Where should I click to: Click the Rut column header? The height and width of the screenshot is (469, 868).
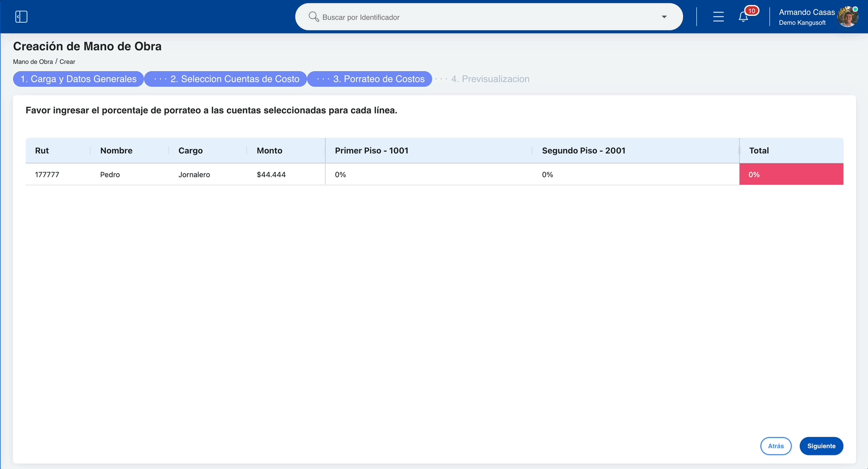(58, 151)
